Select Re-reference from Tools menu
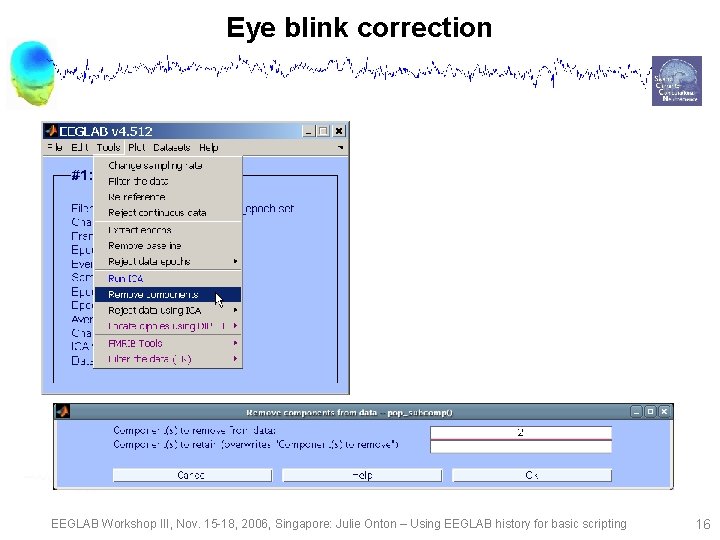This screenshot has height=540, width=720. (x=168, y=197)
